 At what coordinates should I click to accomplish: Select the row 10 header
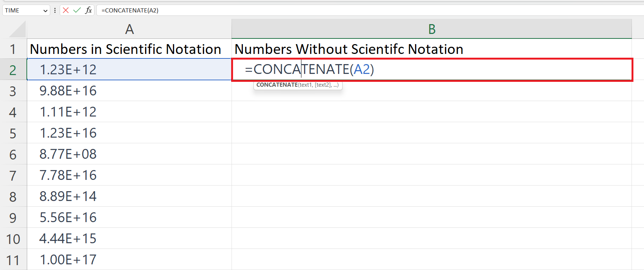coord(13,239)
